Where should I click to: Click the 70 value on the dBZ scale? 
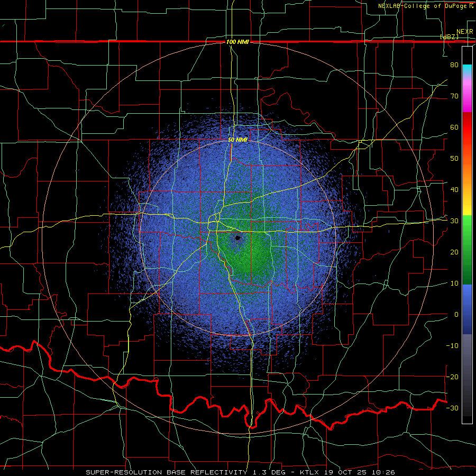click(454, 96)
